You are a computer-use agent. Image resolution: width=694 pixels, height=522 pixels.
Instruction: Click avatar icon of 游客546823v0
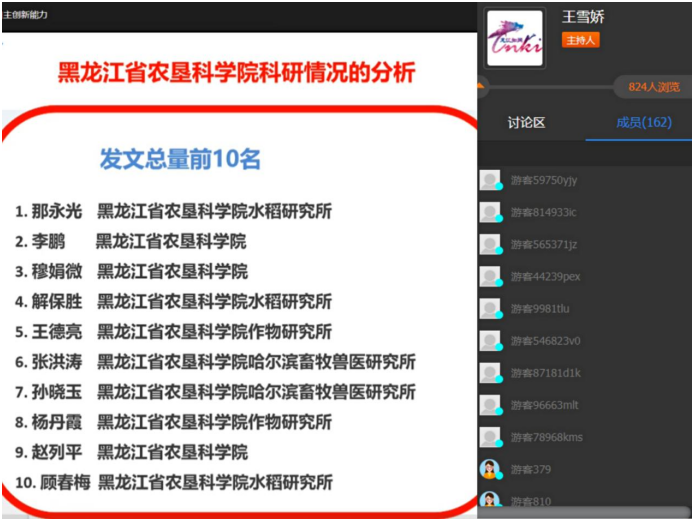coord(490,341)
